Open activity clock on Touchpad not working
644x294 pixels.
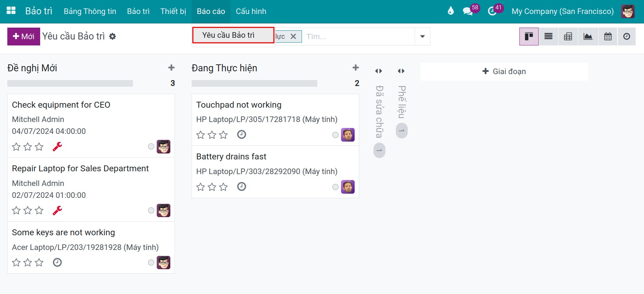click(x=242, y=135)
